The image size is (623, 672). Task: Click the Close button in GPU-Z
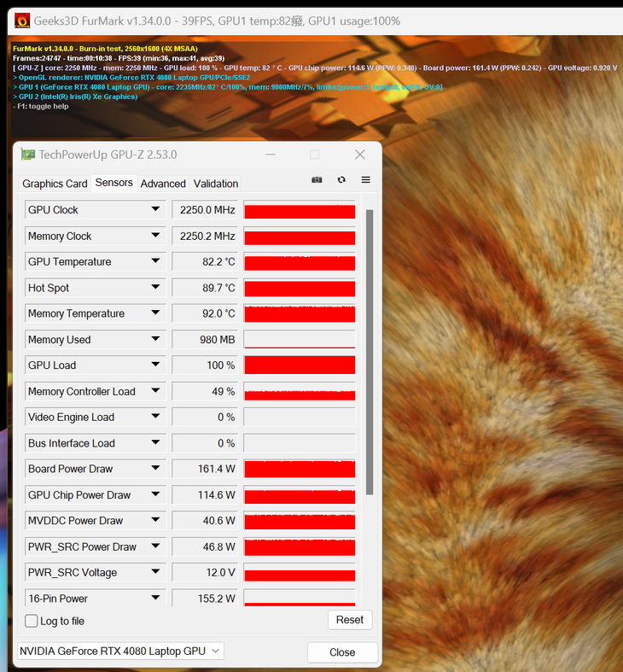[x=342, y=652]
